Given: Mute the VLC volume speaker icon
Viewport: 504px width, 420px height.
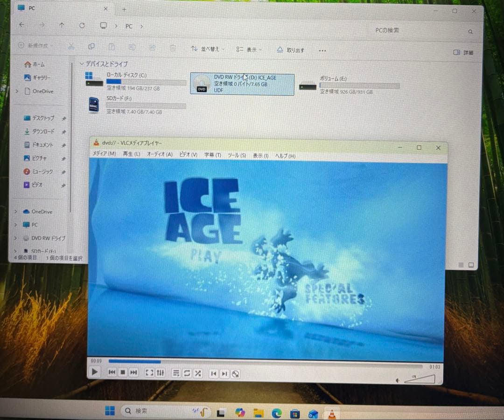Looking at the screenshot, I should pyautogui.click(x=398, y=380).
